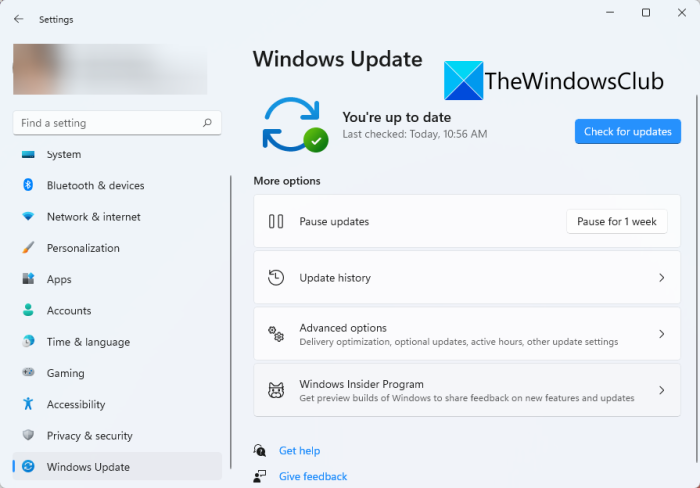Click the Personalization paintbrush icon
The width and height of the screenshot is (700, 488).
point(28,247)
